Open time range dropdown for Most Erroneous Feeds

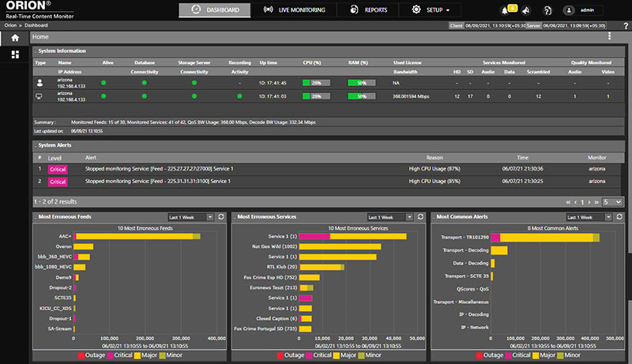190,216
